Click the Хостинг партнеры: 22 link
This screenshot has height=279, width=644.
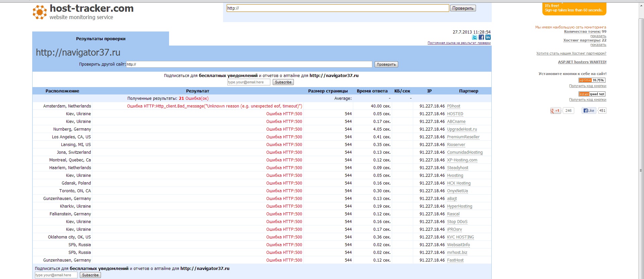point(585,40)
